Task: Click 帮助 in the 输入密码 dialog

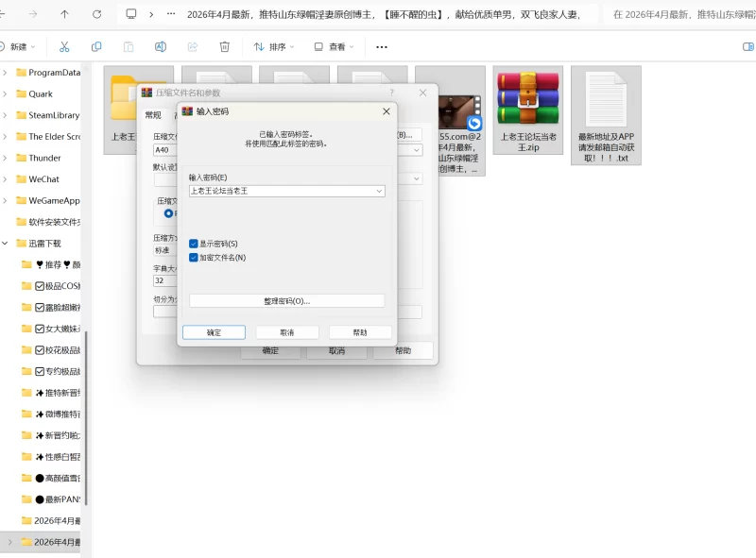Action: click(360, 332)
